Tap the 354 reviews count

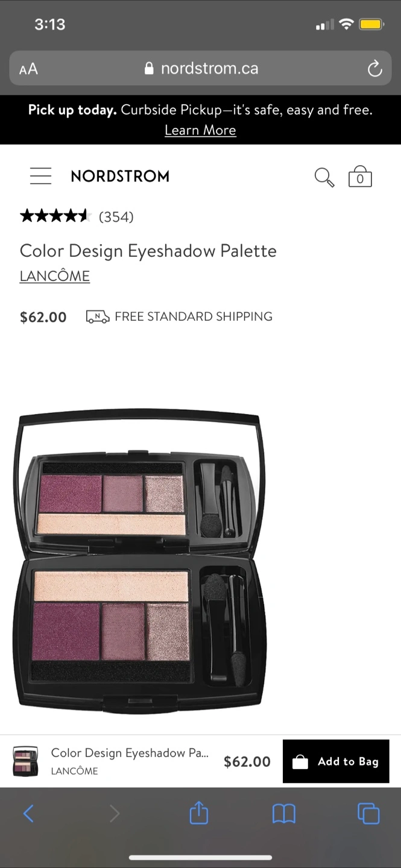point(116,217)
